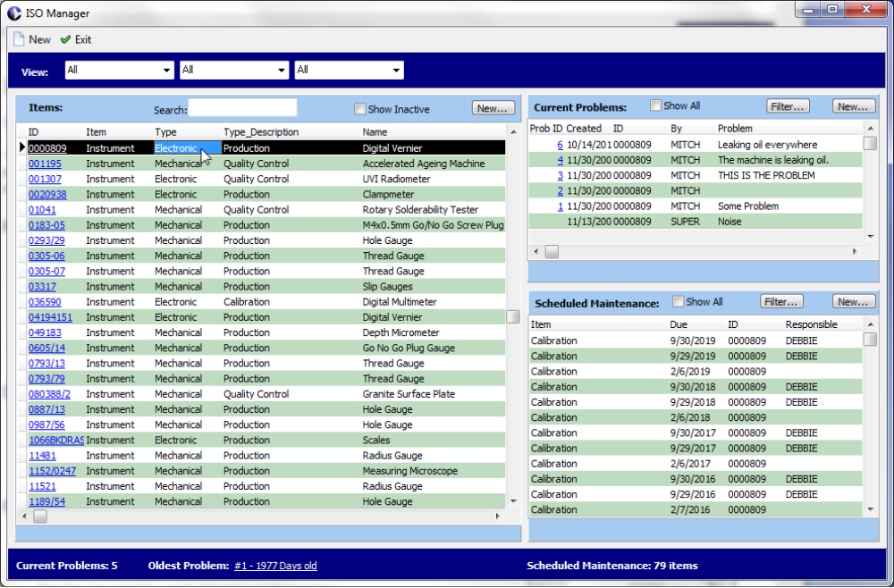Create new problem with New... button
This screenshot has height=588, width=894.
click(x=854, y=106)
